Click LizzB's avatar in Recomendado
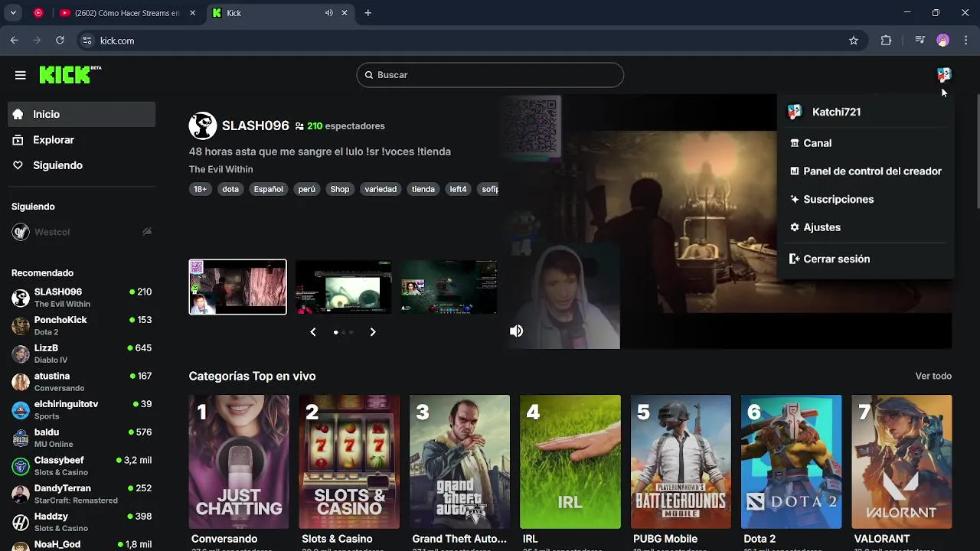The image size is (980, 551). pyautogui.click(x=21, y=354)
